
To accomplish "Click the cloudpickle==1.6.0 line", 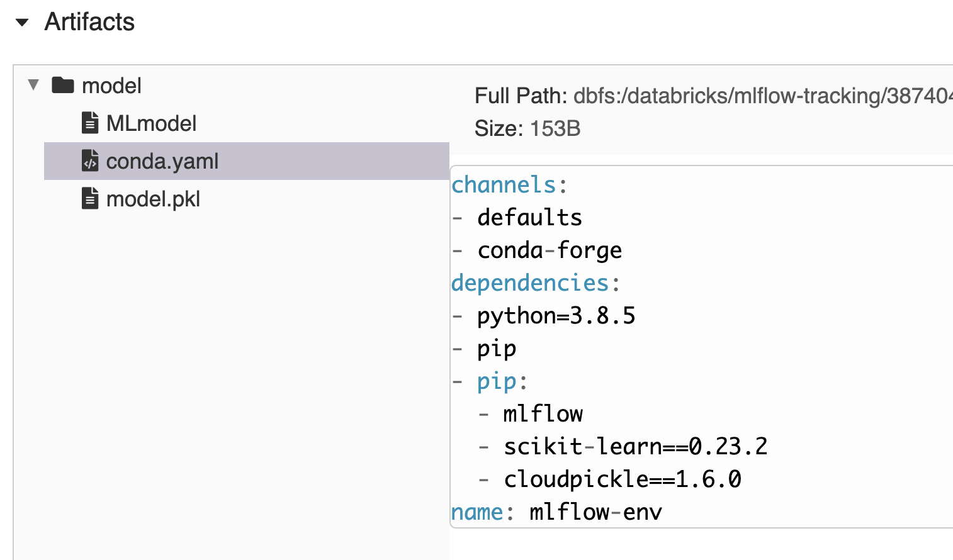I will tap(622, 479).
